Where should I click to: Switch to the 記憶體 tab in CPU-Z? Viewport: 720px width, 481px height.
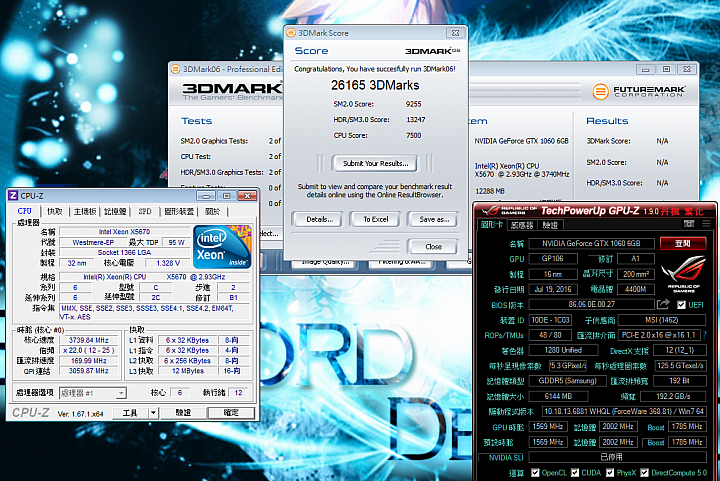[115, 212]
